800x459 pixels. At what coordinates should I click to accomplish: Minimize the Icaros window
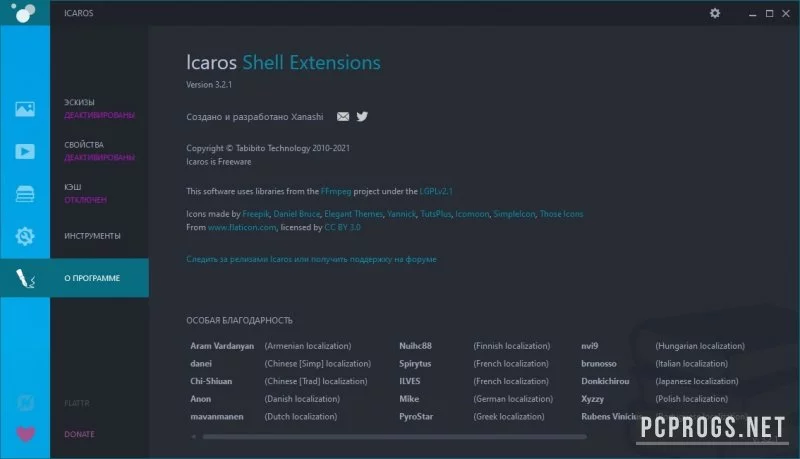pos(753,14)
